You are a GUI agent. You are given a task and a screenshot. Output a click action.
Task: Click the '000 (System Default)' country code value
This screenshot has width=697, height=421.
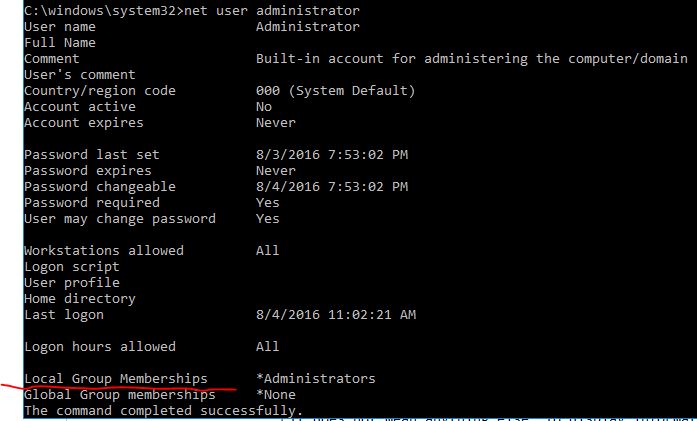[x=336, y=91]
